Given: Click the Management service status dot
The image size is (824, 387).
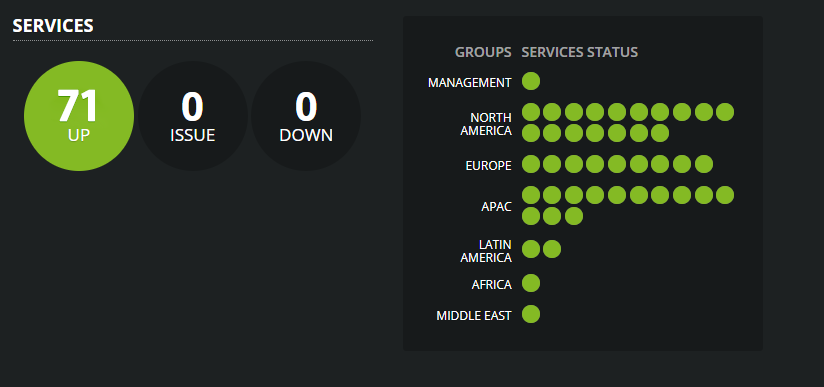Looking at the screenshot, I should tap(531, 82).
